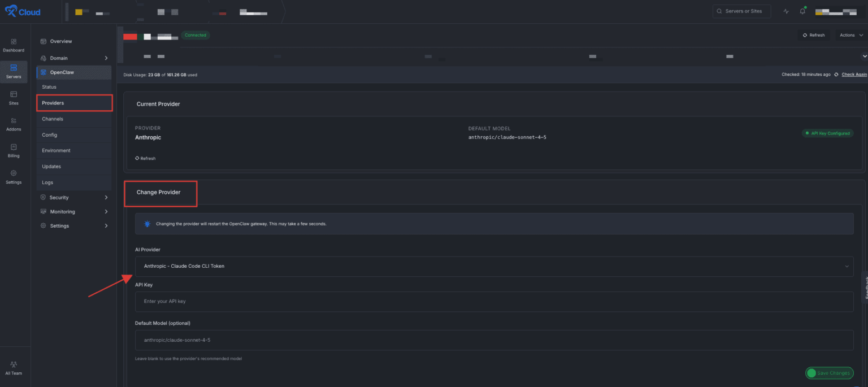868x387 pixels.
Task: Open the Addons sidebar icon
Action: click(13, 121)
